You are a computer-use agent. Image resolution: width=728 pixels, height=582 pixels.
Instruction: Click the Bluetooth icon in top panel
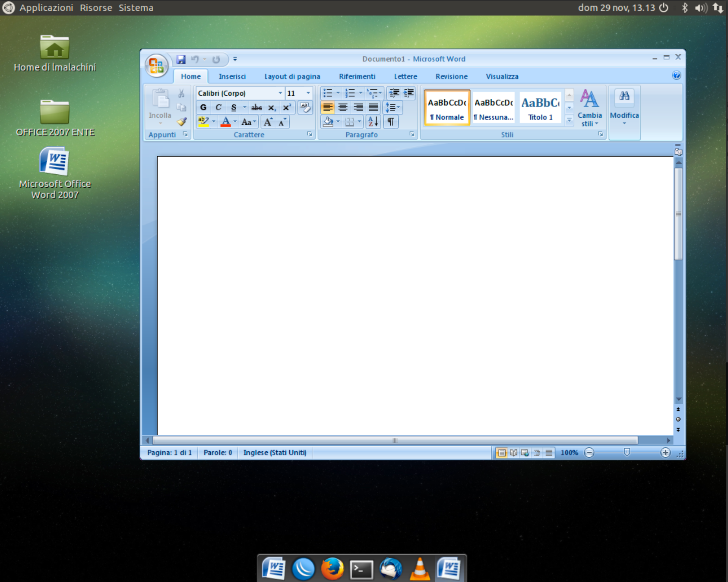tap(684, 8)
